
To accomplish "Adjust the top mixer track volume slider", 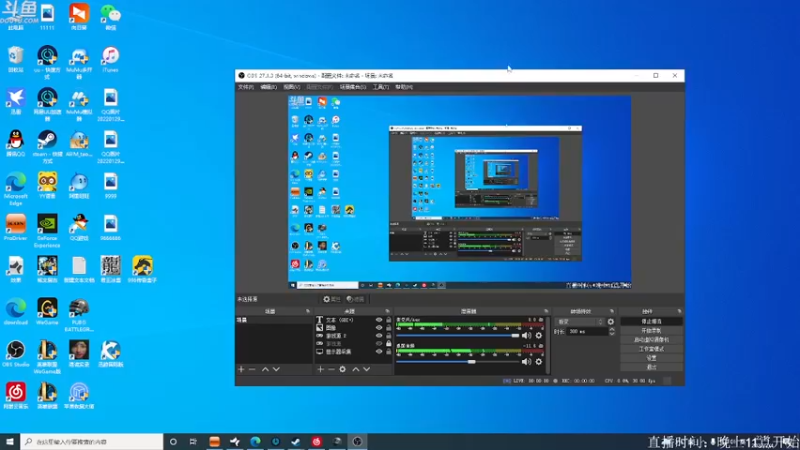I will 458,336.
